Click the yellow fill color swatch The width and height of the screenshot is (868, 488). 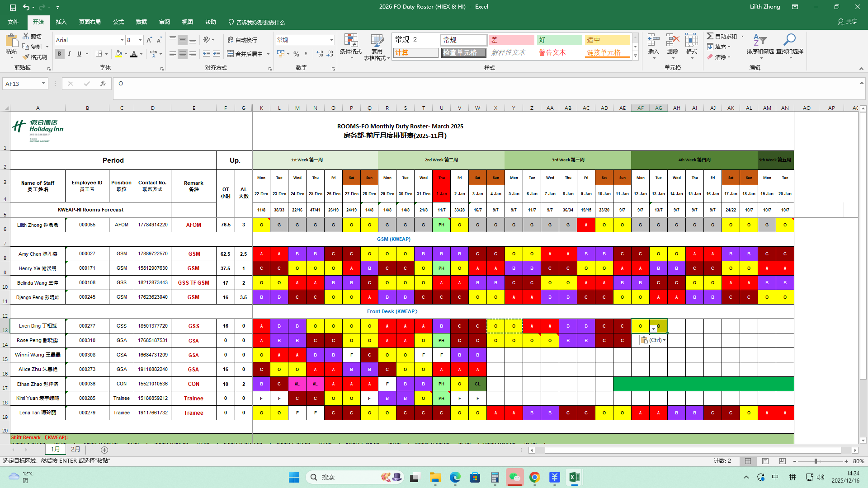(x=118, y=54)
